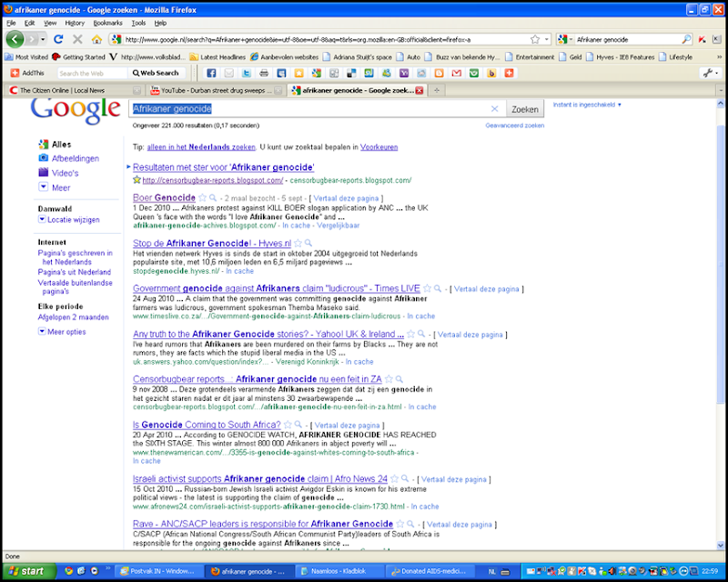Share via Delicious icon in AddThis toolbar
Viewport: 728px width, 582px height.
pos(351,73)
